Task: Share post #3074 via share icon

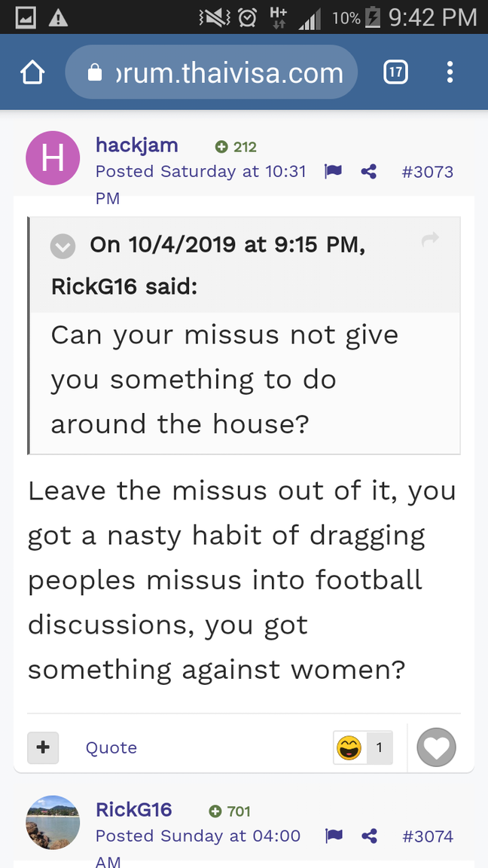Action: click(368, 836)
